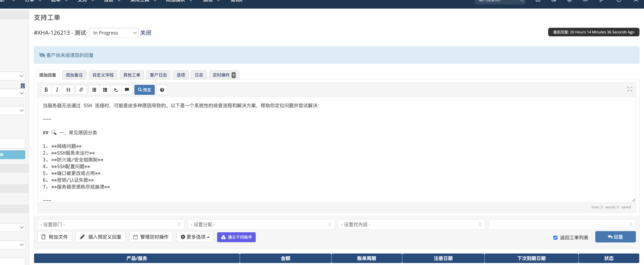
Task: Switch to the 添加备注 tab
Action: click(x=74, y=75)
